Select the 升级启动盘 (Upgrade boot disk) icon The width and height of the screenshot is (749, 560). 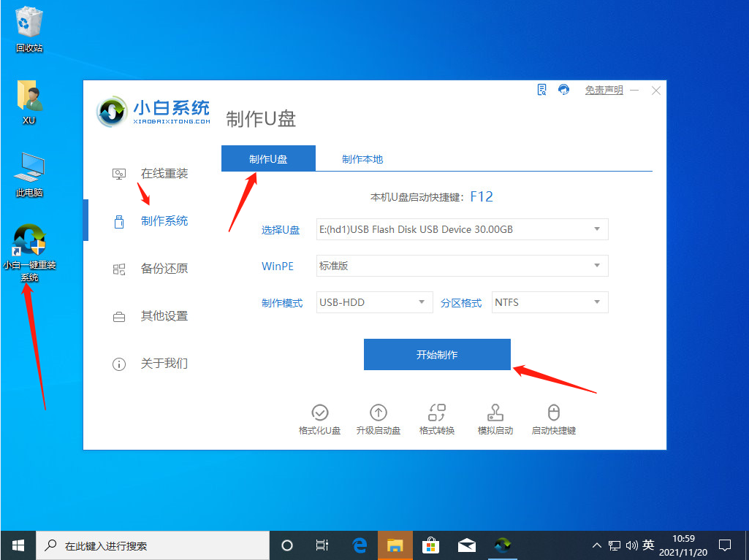click(x=378, y=418)
